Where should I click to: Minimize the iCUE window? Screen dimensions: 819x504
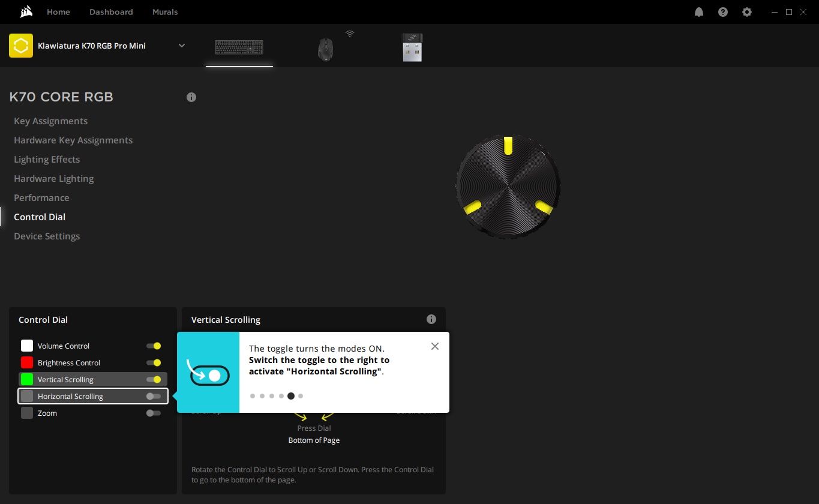click(x=775, y=12)
